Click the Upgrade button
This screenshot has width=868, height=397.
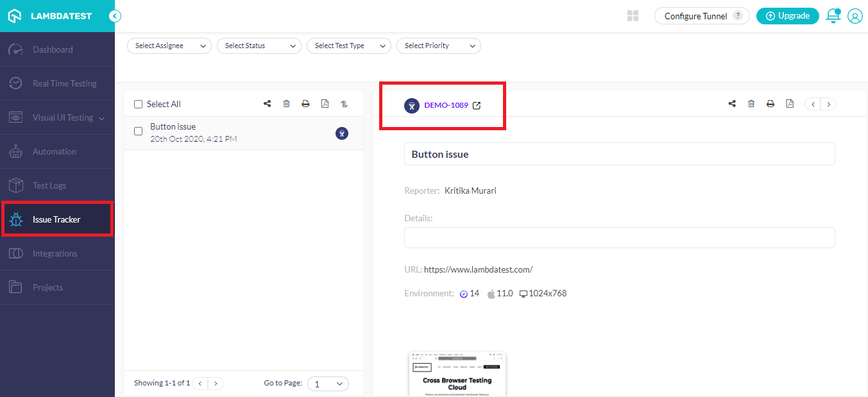[x=787, y=15]
